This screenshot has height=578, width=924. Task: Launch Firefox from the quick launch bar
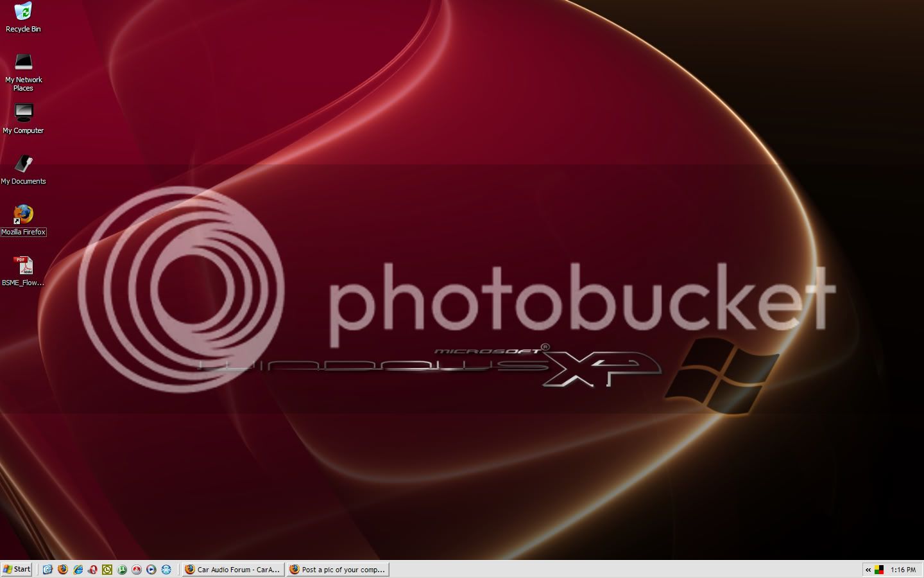pyautogui.click(x=62, y=569)
